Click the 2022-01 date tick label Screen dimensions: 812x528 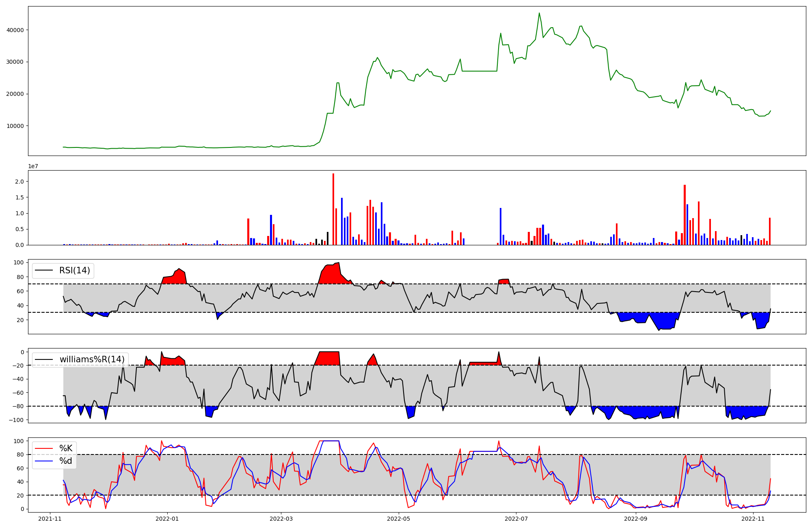click(167, 519)
